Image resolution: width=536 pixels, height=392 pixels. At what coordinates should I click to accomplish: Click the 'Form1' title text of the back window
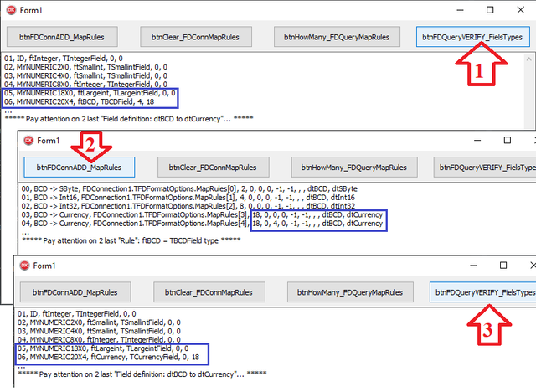tap(31, 10)
